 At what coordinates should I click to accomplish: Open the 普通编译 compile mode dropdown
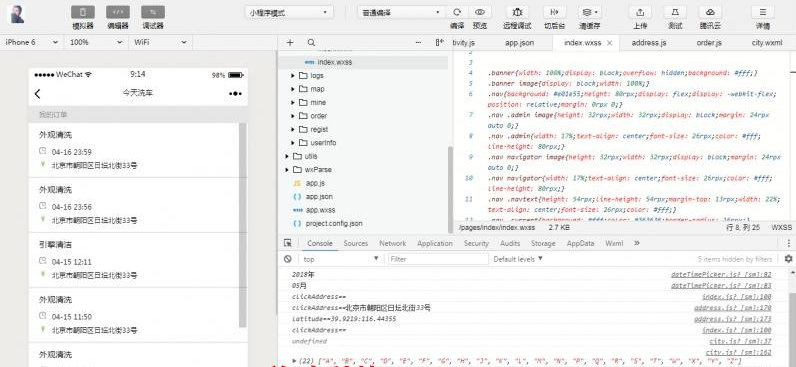click(401, 13)
